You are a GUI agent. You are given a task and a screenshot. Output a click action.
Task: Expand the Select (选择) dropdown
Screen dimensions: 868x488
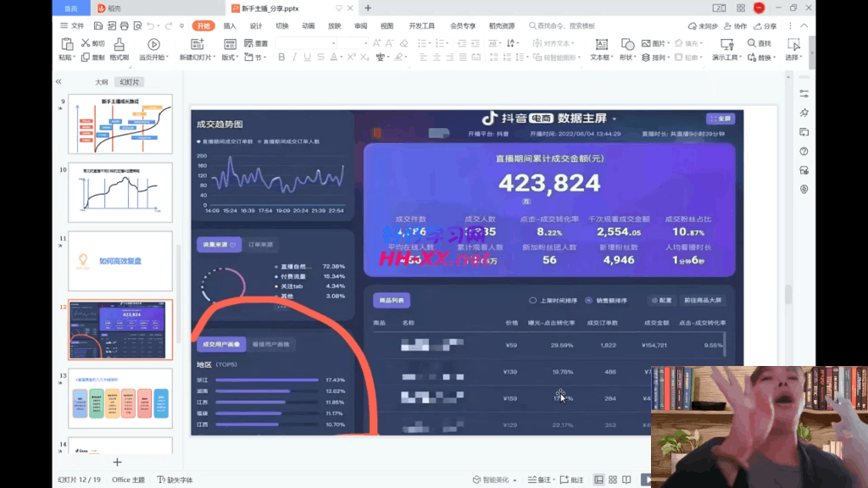[x=802, y=58]
